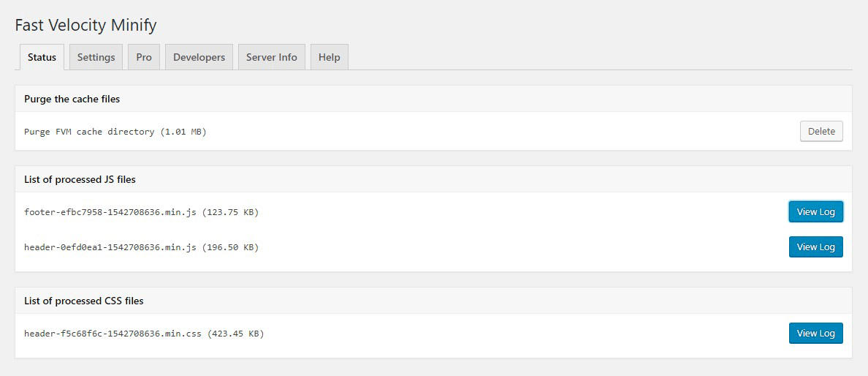
Task: View log for header-0efd0ea1 JS file
Action: [x=815, y=247]
